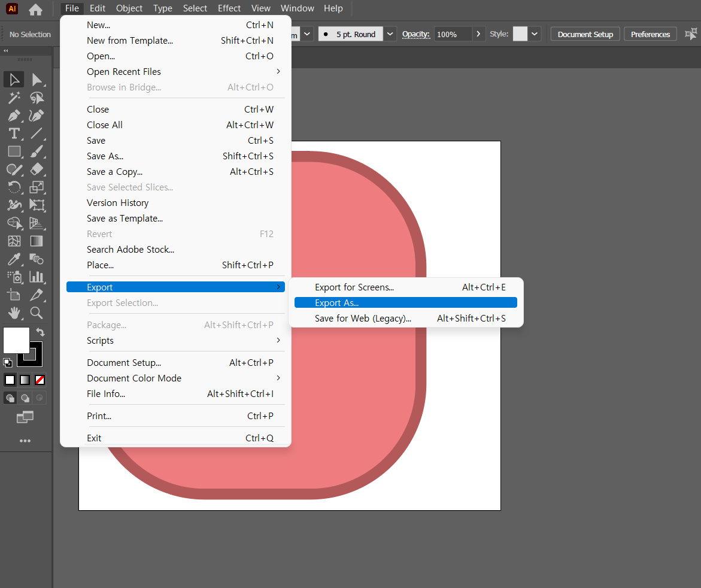The width and height of the screenshot is (701, 588).
Task: Choose the Paintbrush tool
Action: click(x=37, y=151)
